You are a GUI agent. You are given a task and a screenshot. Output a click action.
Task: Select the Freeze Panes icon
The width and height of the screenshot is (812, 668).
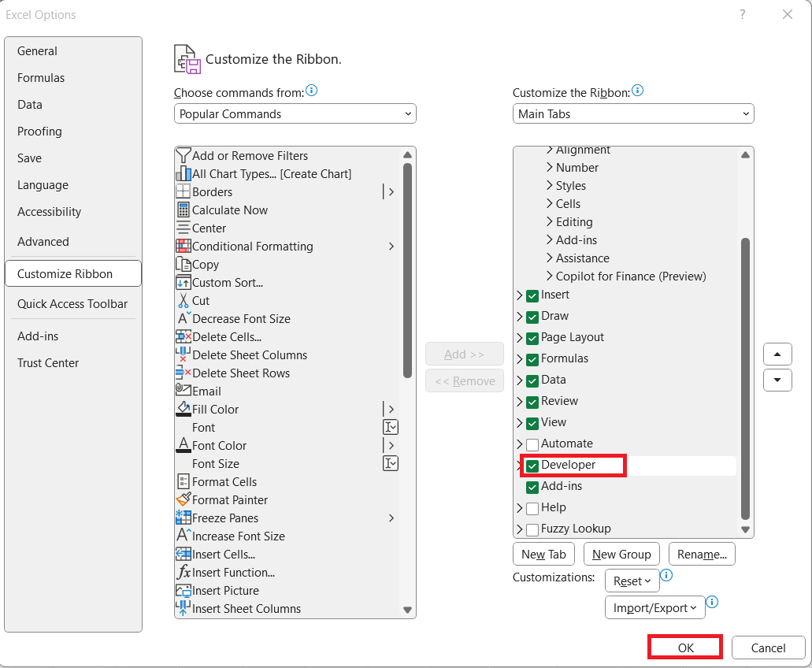tap(184, 518)
